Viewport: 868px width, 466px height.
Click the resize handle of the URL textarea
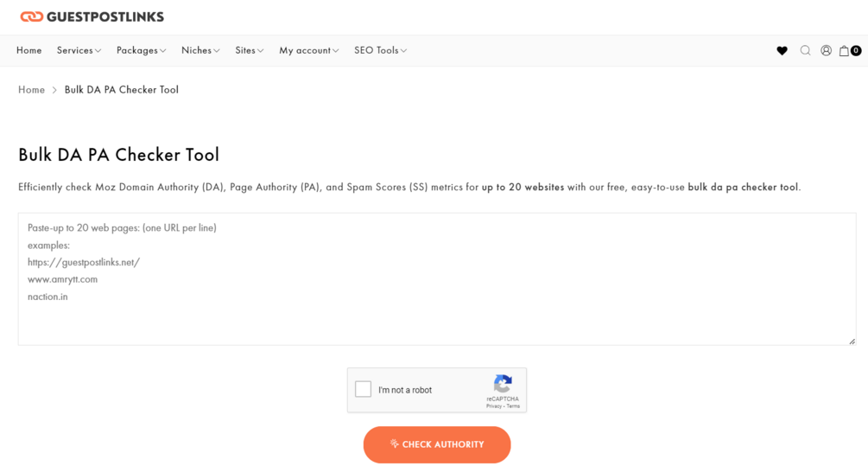(x=852, y=341)
